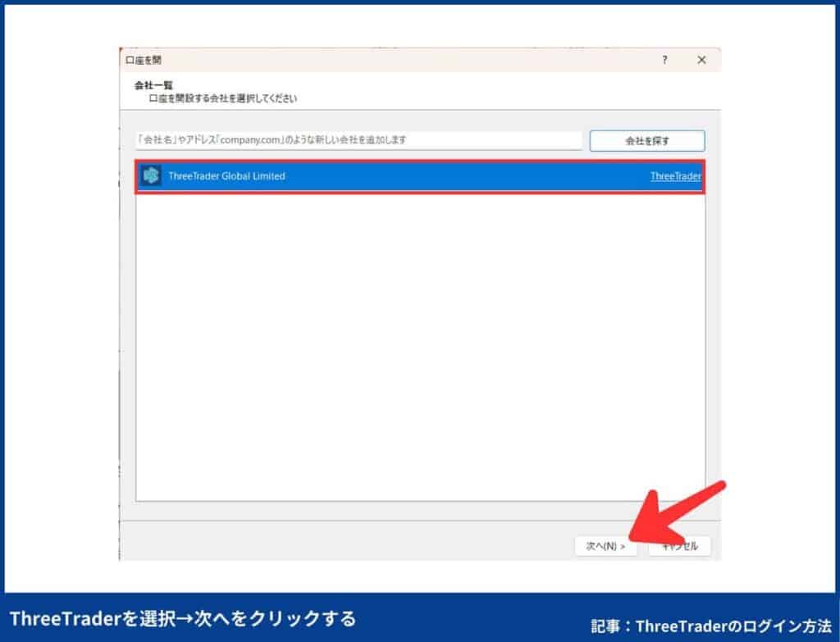Viewport: 840px width, 642px height.
Task: Open the ThreeTrader website link
Action: tap(676, 176)
